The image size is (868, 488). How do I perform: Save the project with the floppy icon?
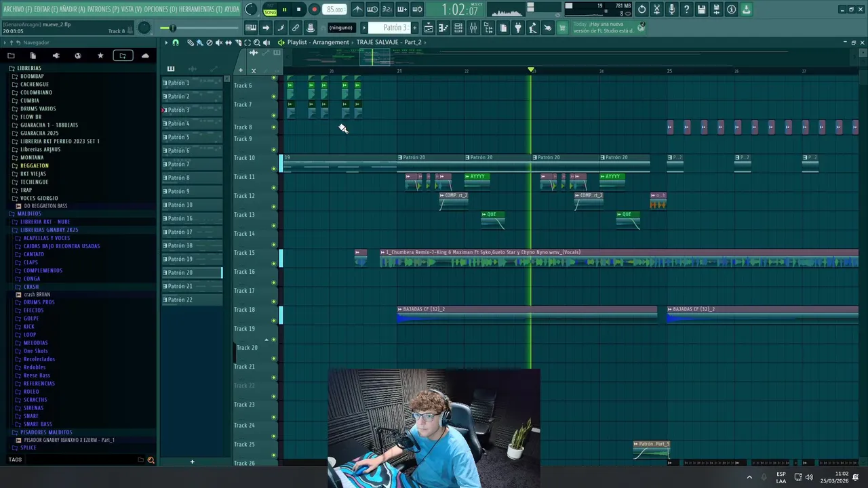click(701, 9)
